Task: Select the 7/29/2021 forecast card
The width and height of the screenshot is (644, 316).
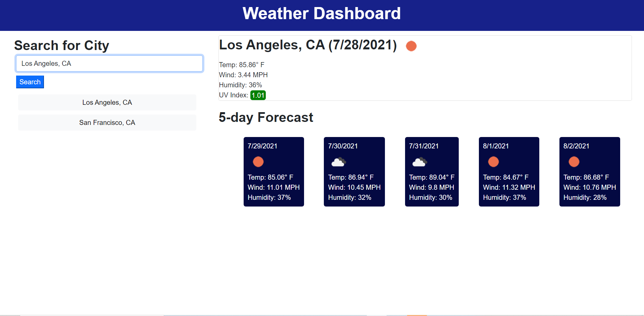Action: [x=274, y=172]
